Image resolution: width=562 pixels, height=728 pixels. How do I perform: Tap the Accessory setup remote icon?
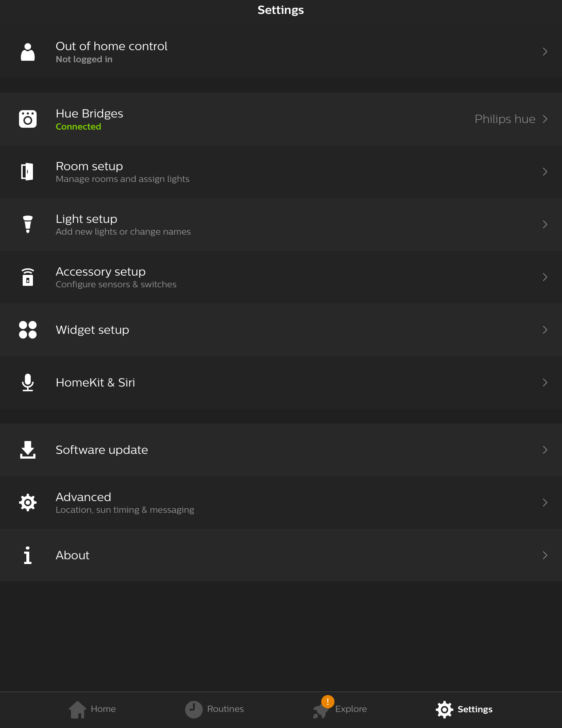[x=28, y=277]
